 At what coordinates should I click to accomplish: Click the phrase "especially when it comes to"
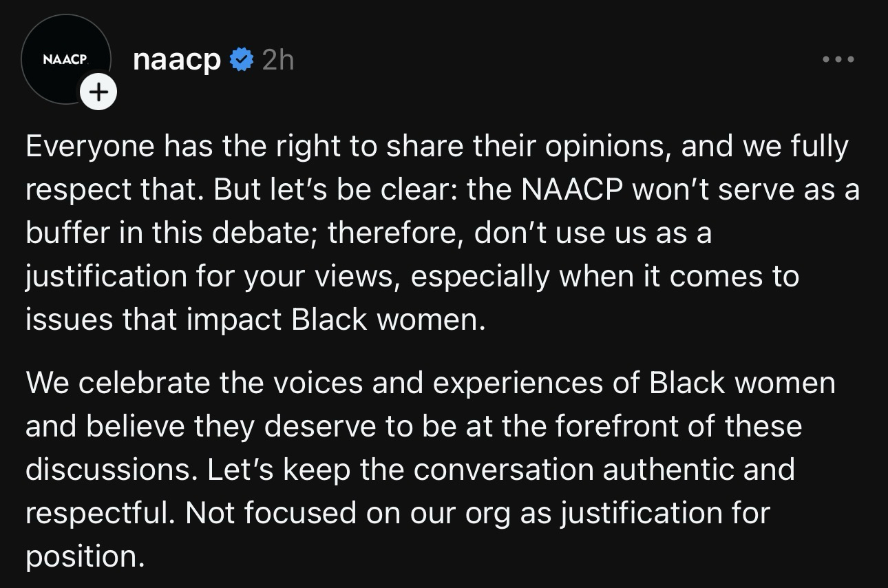tap(604, 277)
